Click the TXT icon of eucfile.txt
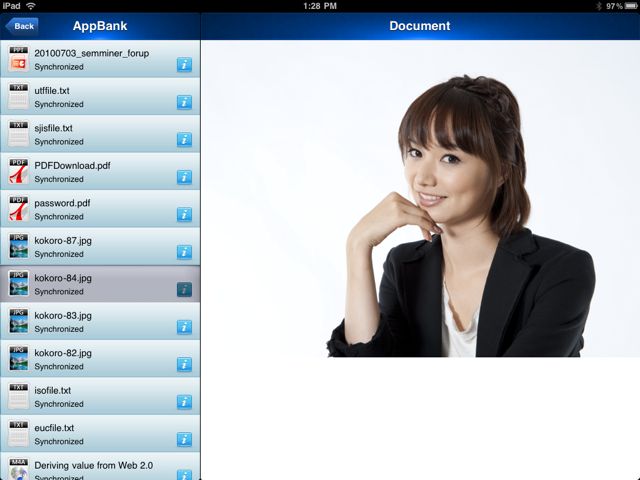Viewport: 640px width, 480px height. point(18,434)
